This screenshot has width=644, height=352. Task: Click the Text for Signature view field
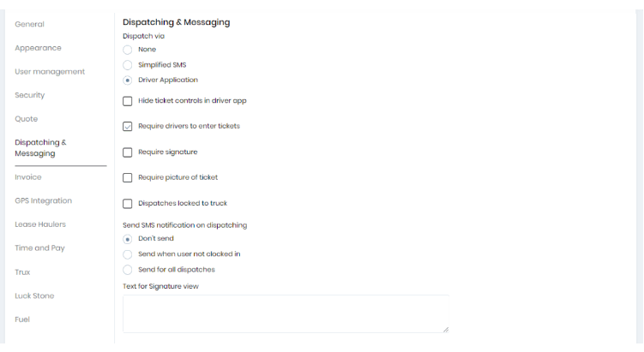(286, 313)
